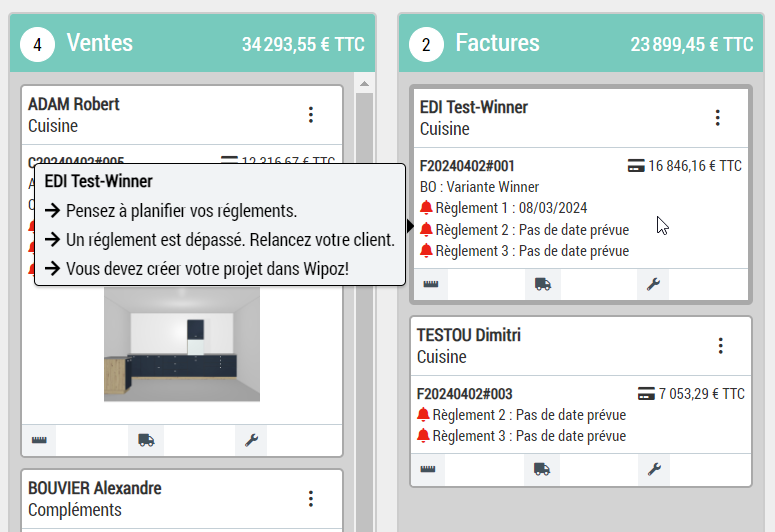Image resolution: width=775 pixels, height=532 pixels.
Task: Open the kitchen render thumbnail image
Action: click(181, 344)
